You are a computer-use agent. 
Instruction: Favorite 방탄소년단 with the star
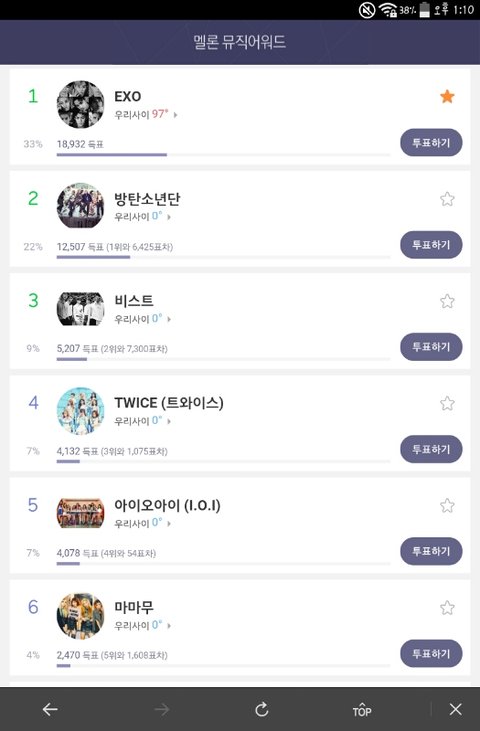coord(447,199)
